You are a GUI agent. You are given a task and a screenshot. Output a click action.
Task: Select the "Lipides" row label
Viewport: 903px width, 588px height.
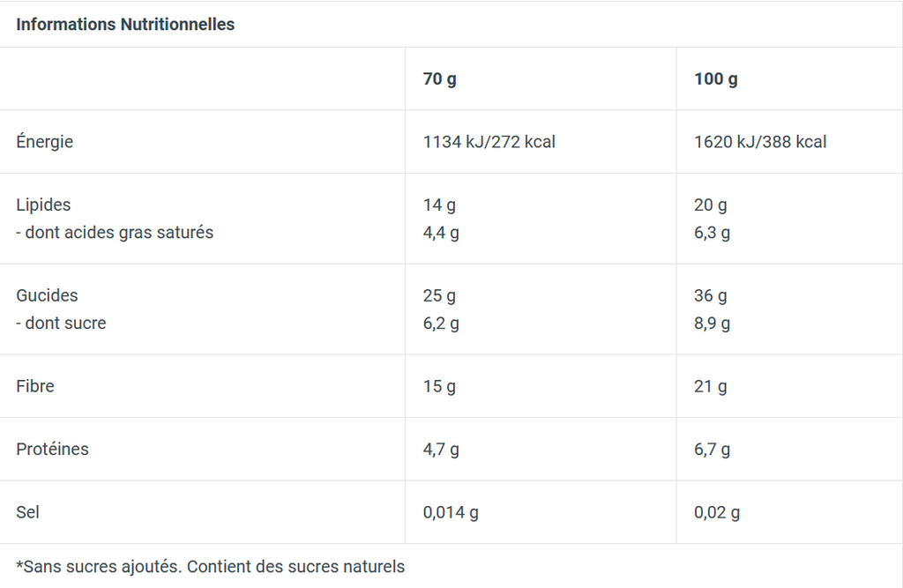coord(43,205)
